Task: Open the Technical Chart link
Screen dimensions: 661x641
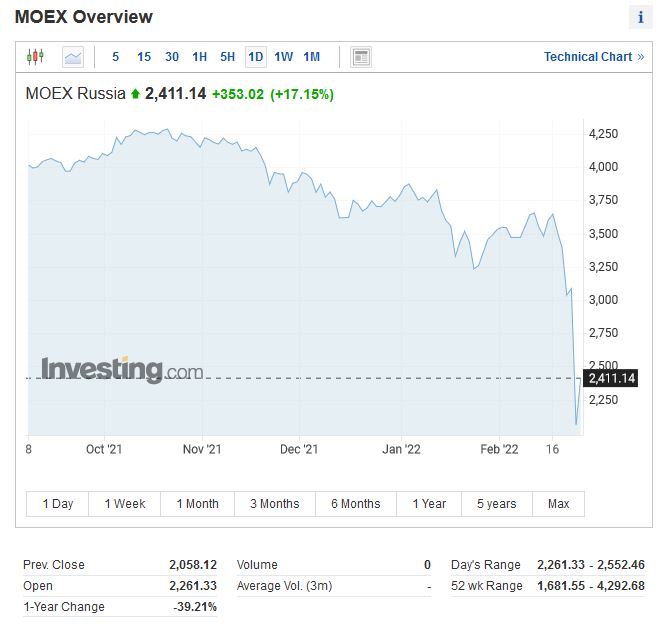Action: (594, 57)
